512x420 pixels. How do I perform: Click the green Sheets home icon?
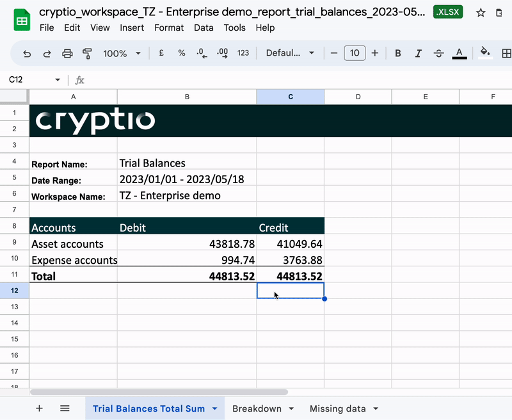point(22,20)
